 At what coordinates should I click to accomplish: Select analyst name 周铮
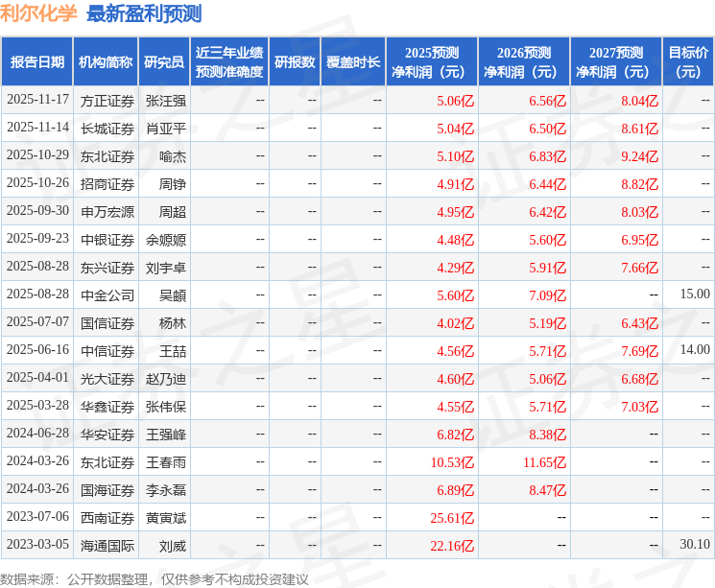tap(173, 184)
